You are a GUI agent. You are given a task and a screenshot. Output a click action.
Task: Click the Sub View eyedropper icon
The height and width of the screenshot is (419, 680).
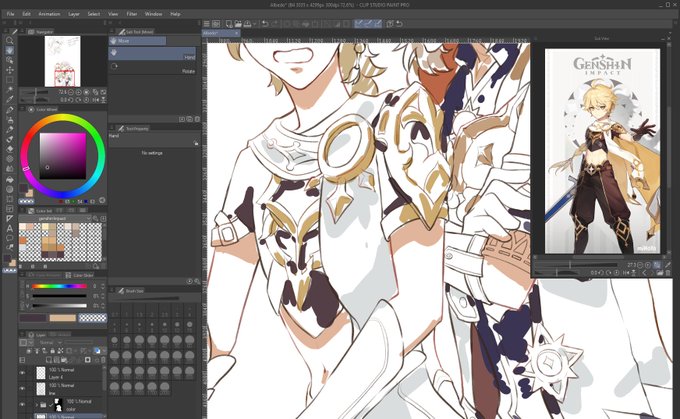coord(668,265)
